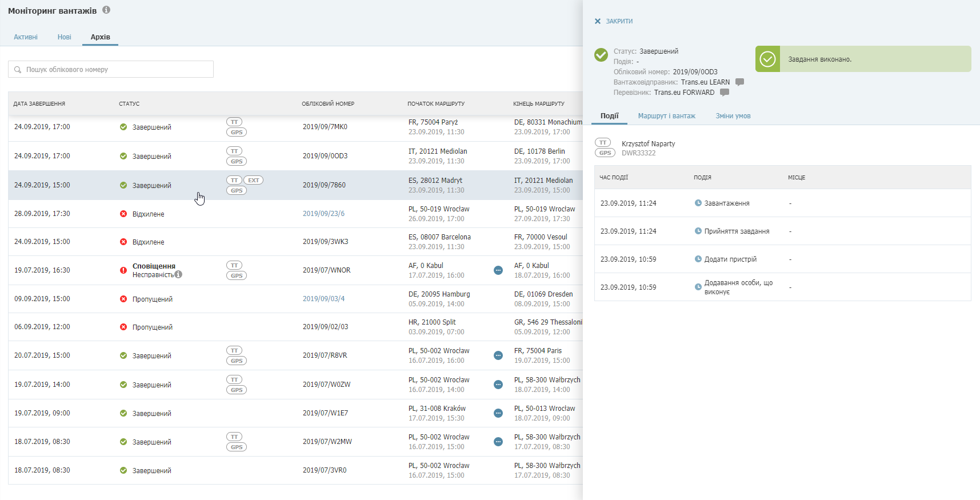Click Завдання виконано notification banner

tap(863, 59)
